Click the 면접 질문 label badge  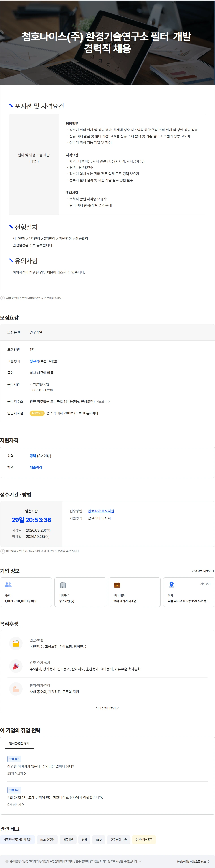(14, 759)
